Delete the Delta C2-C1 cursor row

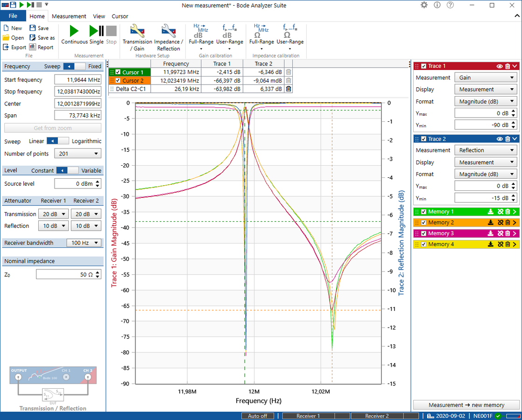pyautogui.click(x=288, y=89)
